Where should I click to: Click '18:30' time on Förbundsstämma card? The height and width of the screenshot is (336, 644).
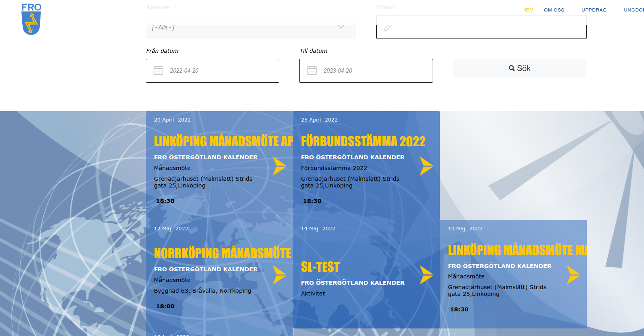click(x=312, y=201)
